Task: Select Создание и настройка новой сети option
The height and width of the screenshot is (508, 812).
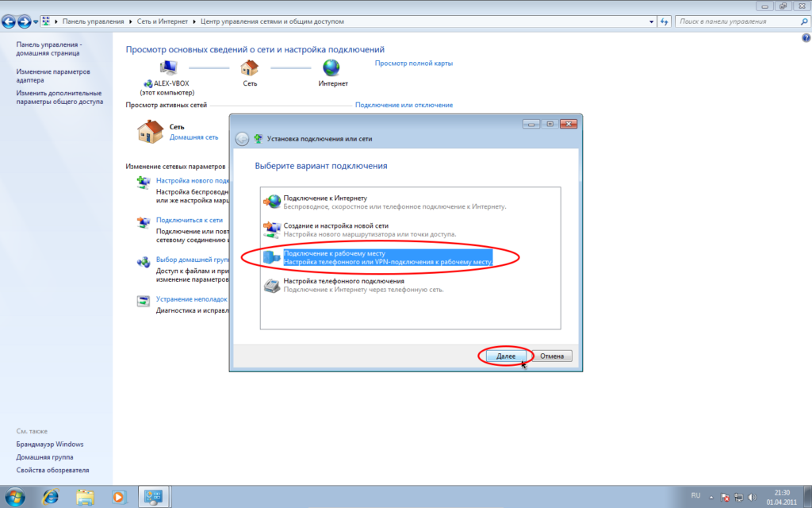Action: pyautogui.click(x=337, y=225)
